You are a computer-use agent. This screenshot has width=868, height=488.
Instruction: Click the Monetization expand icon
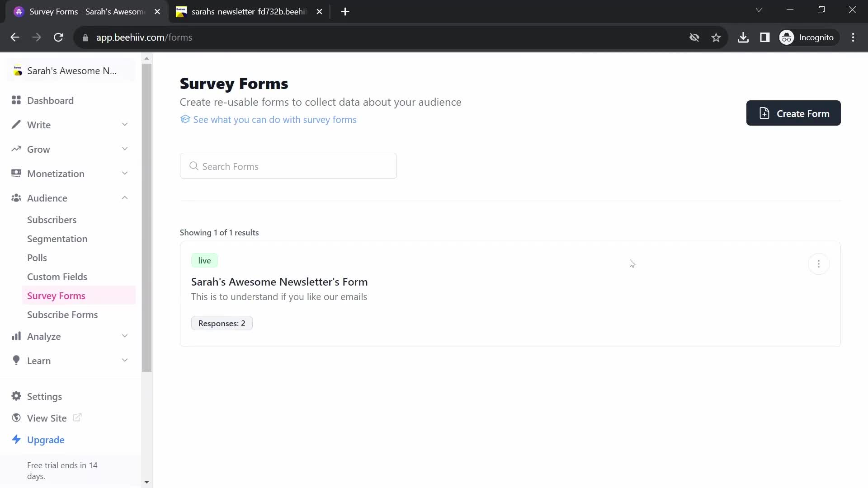click(125, 174)
